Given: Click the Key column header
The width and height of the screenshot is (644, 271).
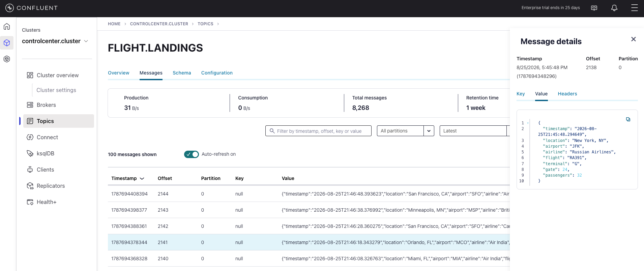Looking at the screenshot, I should (x=239, y=178).
